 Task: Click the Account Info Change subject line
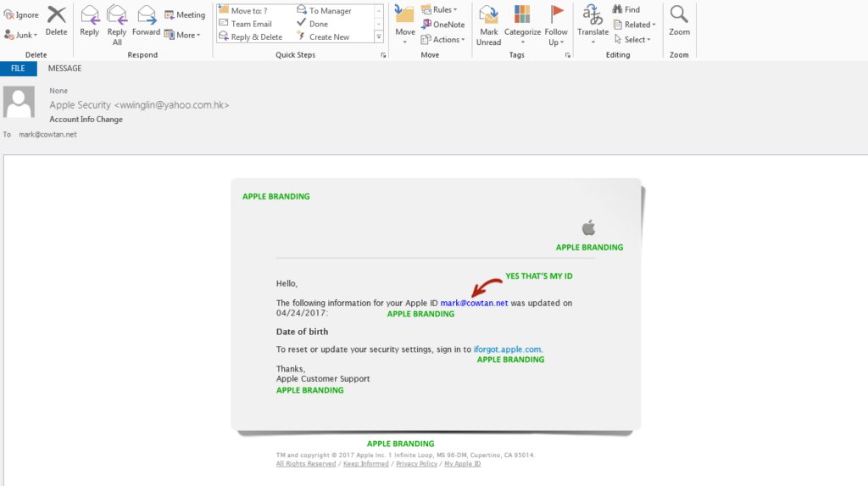(x=86, y=119)
